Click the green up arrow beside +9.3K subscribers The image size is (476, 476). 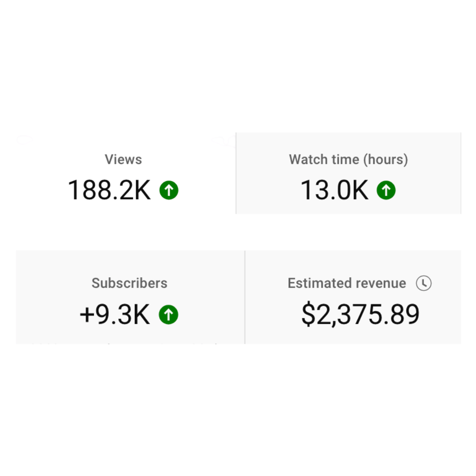(169, 315)
